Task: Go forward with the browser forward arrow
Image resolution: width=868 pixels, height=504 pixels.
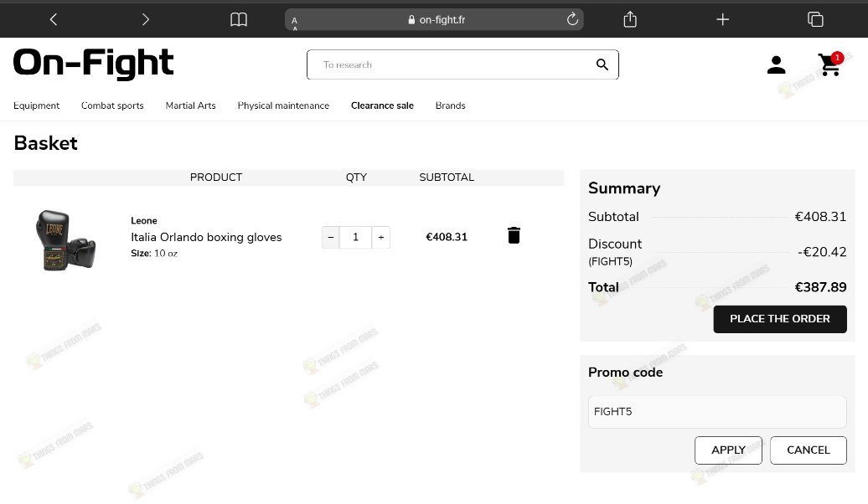Action: pos(146,20)
